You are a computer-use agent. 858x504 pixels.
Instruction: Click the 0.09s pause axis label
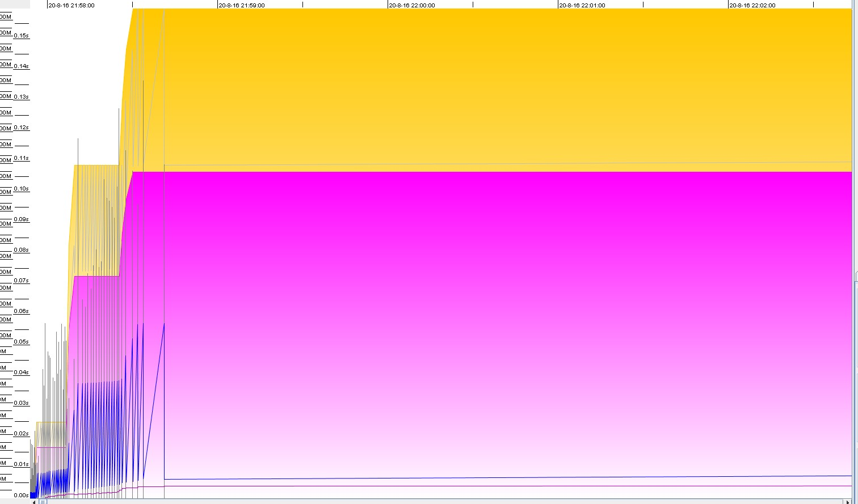(x=22, y=219)
